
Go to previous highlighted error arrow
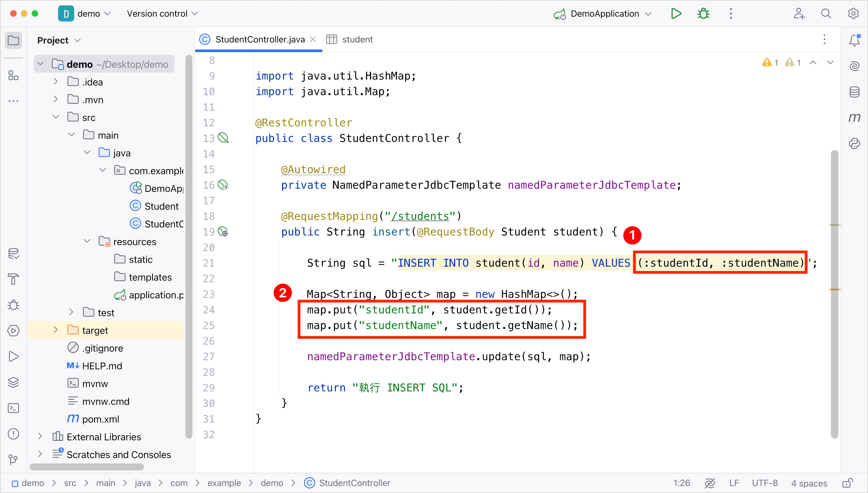click(813, 63)
